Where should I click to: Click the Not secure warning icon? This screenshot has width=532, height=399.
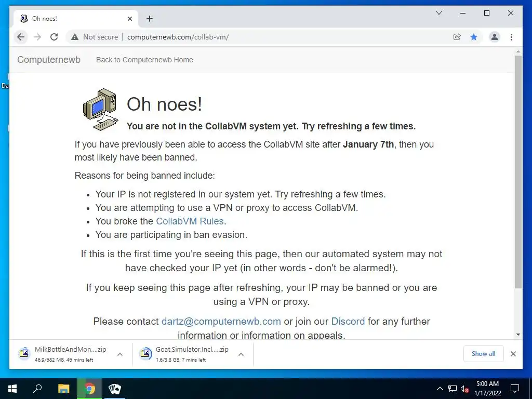[x=75, y=37]
